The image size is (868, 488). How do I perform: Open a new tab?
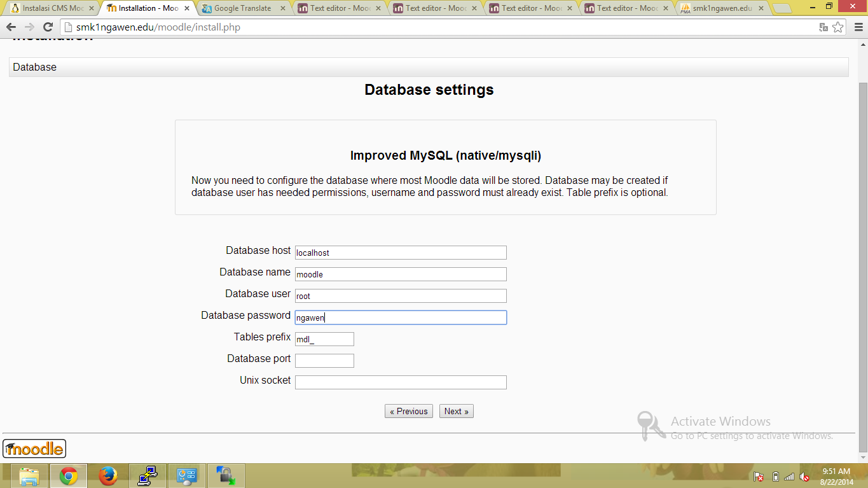pyautogui.click(x=782, y=8)
